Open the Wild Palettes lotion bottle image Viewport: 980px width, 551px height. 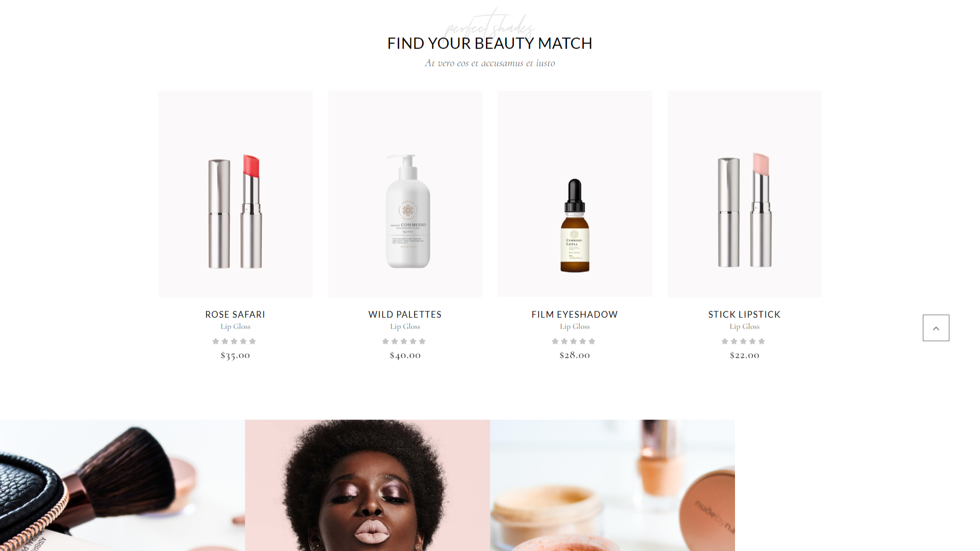pos(405,194)
